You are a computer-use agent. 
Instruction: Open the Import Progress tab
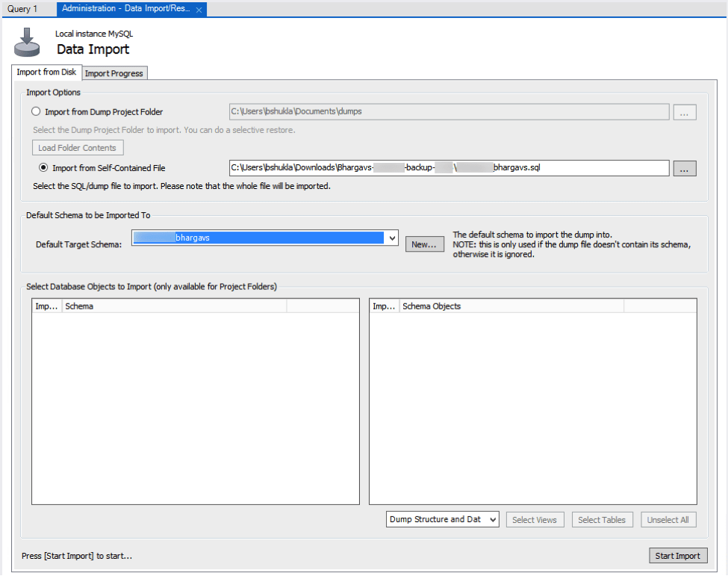point(113,73)
